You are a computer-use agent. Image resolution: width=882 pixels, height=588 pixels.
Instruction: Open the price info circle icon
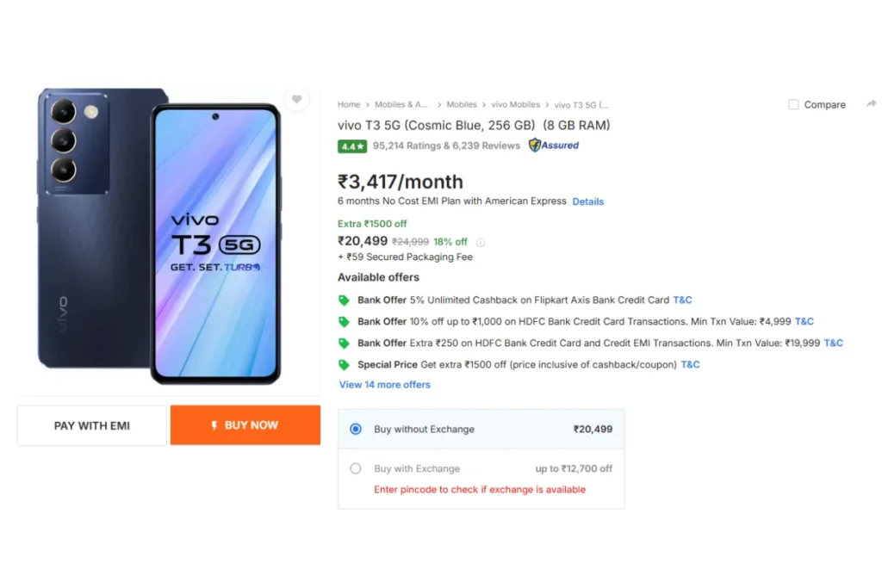[481, 242]
